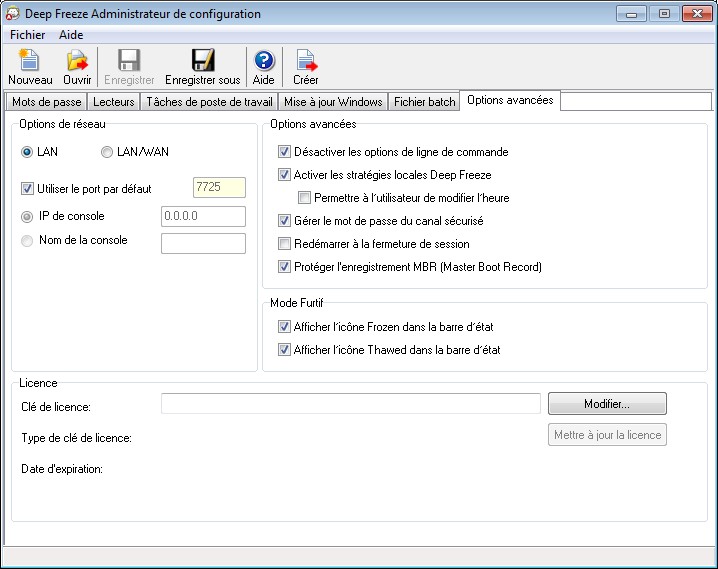Open the Aide menu in menu bar

pyautogui.click(x=71, y=34)
